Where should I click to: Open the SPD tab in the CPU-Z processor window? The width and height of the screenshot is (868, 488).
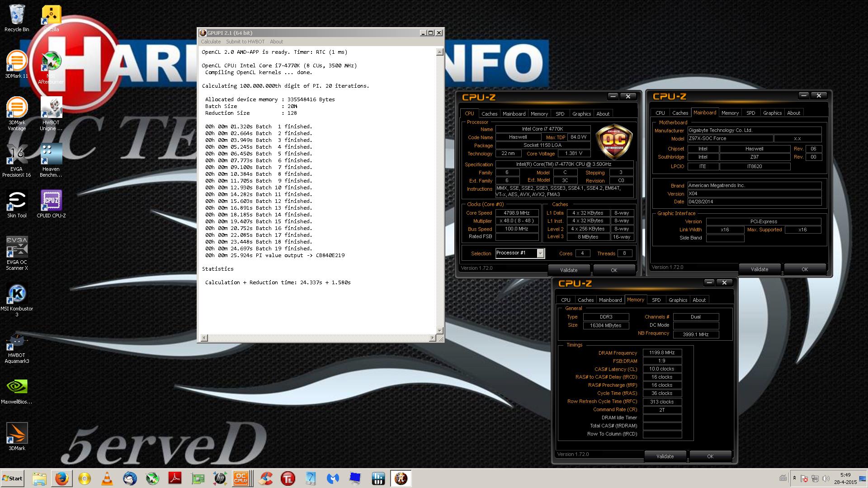pyautogui.click(x=560, y=114)
